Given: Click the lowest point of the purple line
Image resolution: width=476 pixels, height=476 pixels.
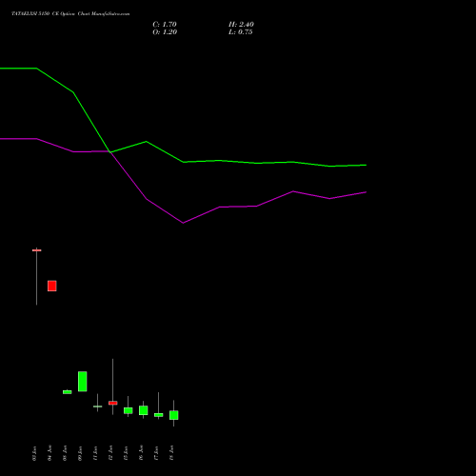Looking at the screenshot, I should 183,223.
